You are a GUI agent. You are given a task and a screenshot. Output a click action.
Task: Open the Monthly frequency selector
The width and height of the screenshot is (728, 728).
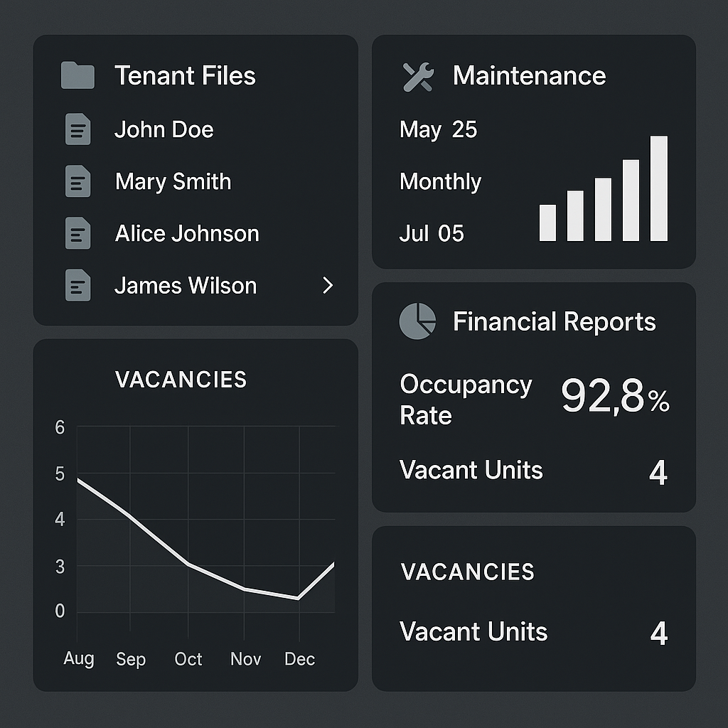(x=440, y=181)
